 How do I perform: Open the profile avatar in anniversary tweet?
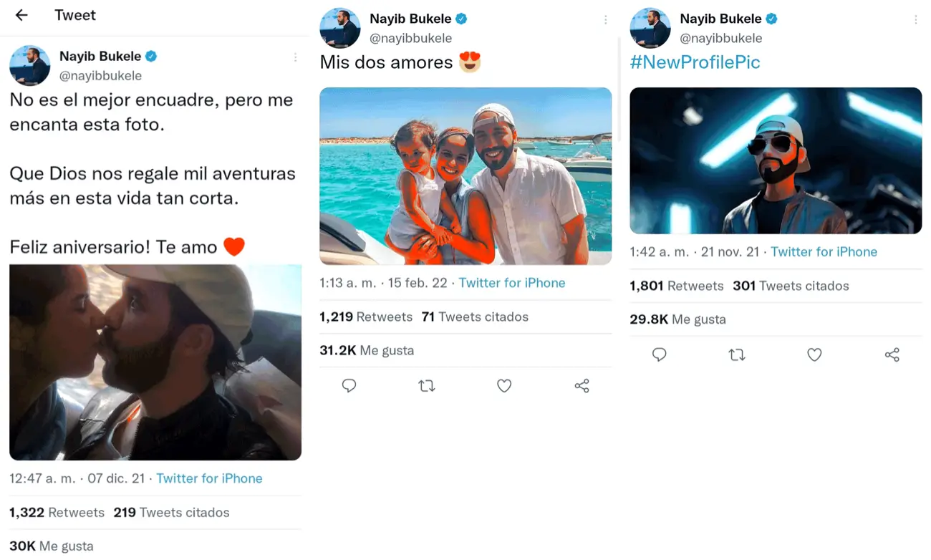click(x=29, y=65)
